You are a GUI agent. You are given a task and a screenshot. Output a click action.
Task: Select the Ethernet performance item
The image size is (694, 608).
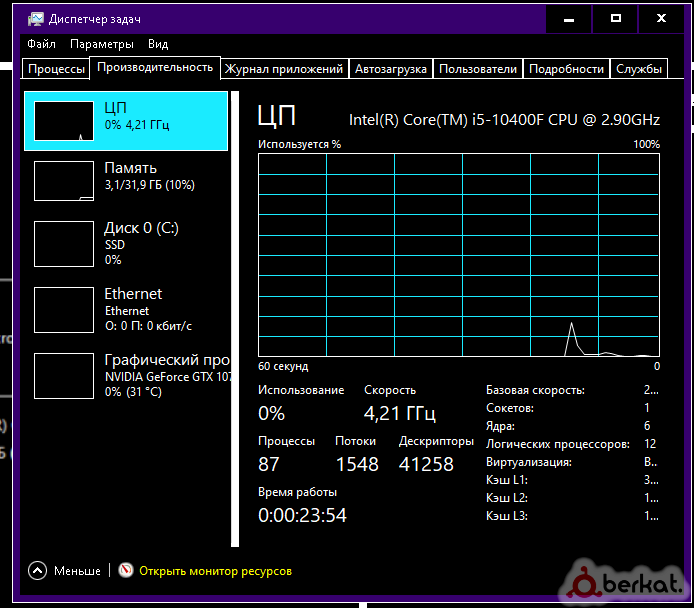126,309
